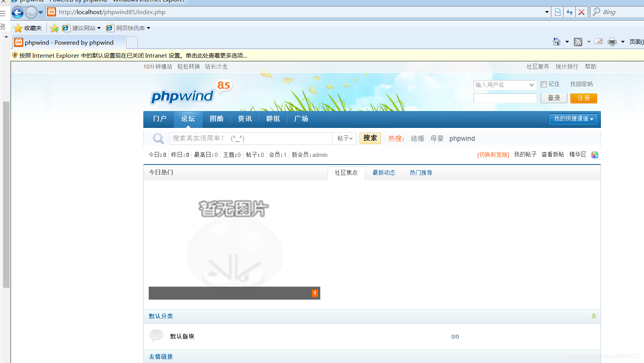The image size is (644, 363).
Task: Click the phpwind hot search link
Action: click(462, 139)
